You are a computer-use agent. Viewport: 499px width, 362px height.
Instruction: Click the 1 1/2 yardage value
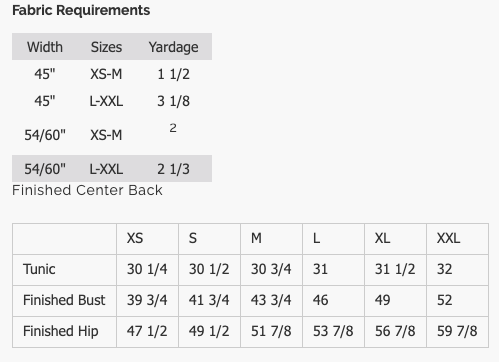coord(173,74)
